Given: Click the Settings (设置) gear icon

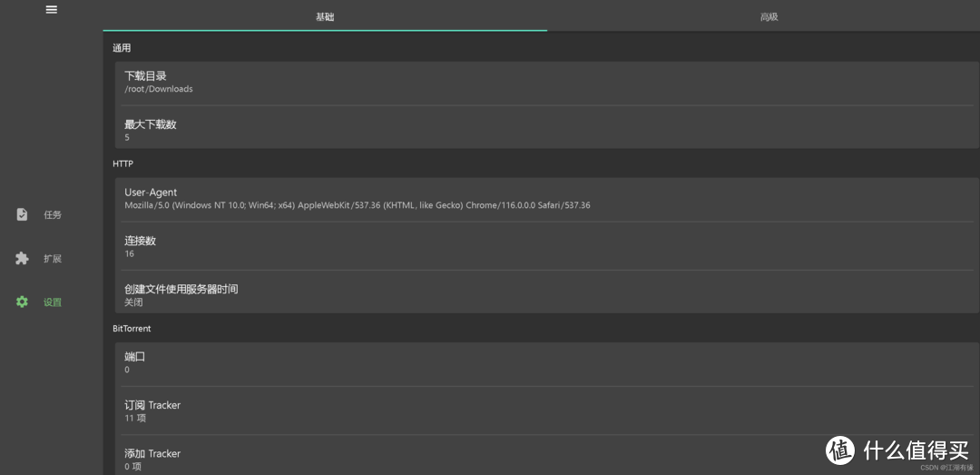Looking at the screenshot, I should coord(22,302).
